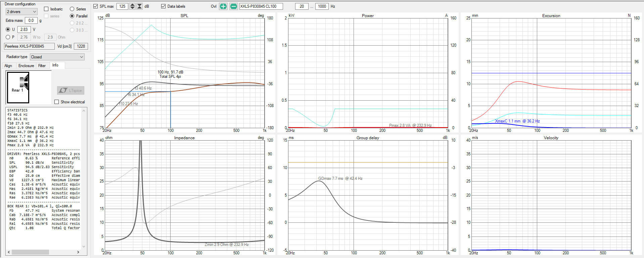This screenshot has width=644, height=258.
Task: Select the Series radio button
Action: pos(72,9)
